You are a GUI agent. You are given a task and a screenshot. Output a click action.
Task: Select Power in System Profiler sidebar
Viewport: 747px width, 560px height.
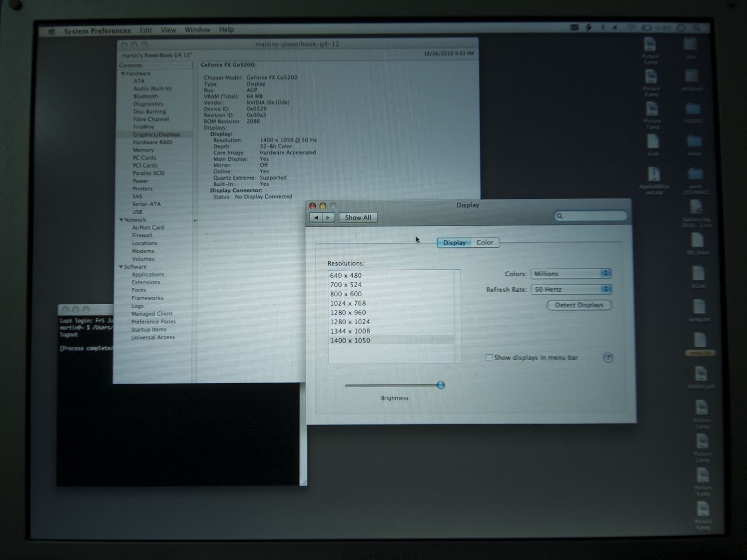pos(141,181)
